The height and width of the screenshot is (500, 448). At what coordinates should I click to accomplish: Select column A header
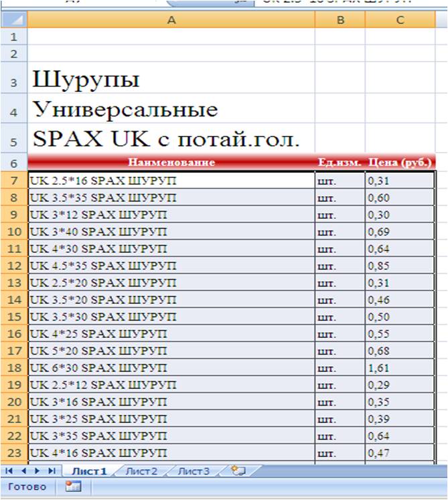171,21
